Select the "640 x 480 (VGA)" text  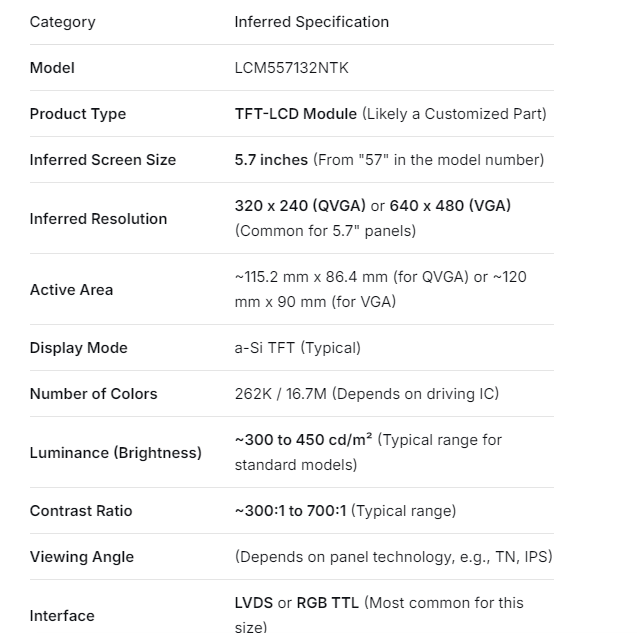(450, 206)
